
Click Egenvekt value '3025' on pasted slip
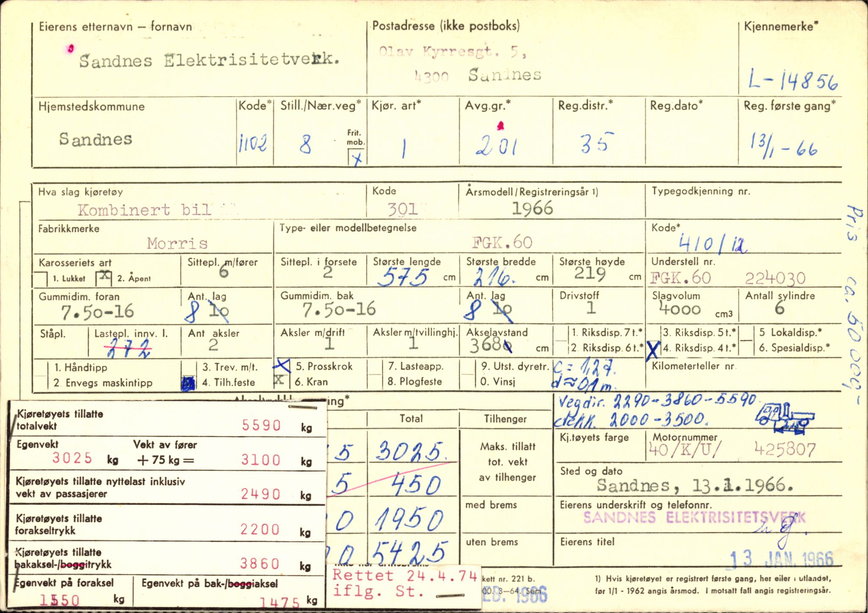tap(72, 458)
